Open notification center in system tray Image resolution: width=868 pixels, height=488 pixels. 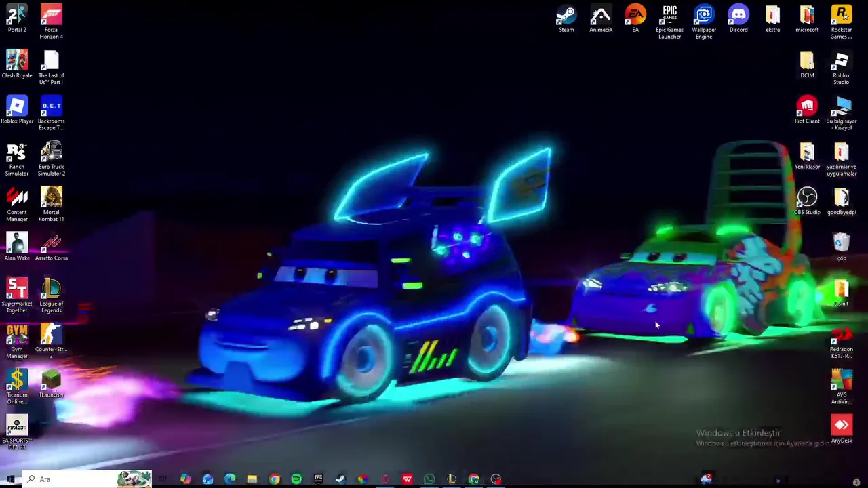[x=856, y=481]
